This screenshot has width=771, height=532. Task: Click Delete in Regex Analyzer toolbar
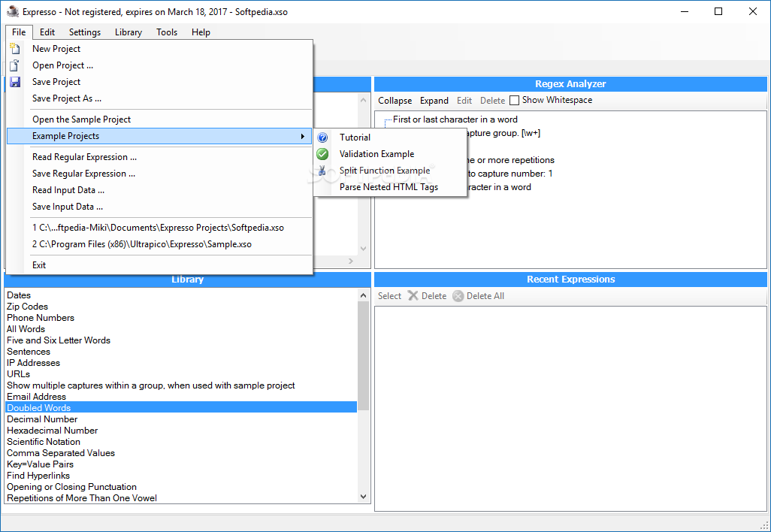click(x=492, y=100)
